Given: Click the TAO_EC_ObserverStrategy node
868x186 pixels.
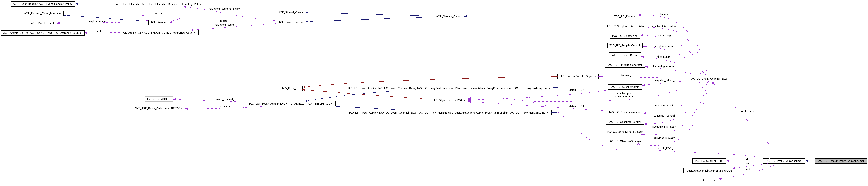Looking at the screenshot, I should click(x=624, y=141).
